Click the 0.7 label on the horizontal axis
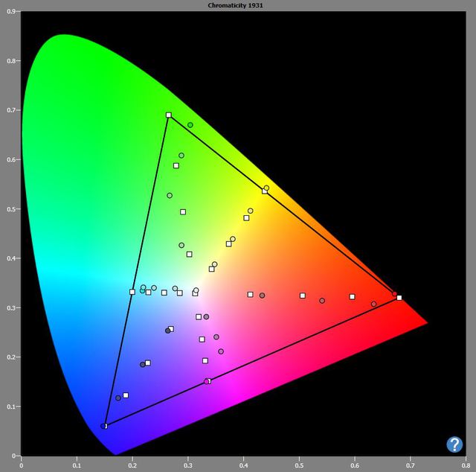 [x=410, y=465]
